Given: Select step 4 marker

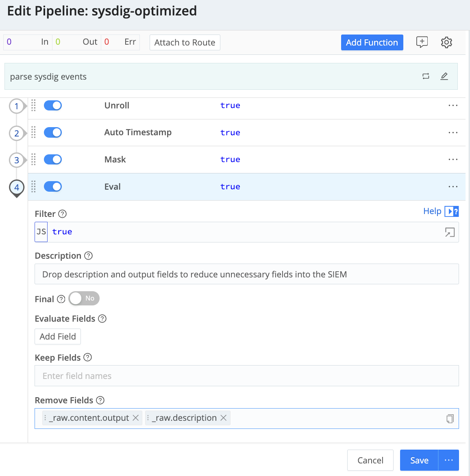Looking at the screenshot, I should pos(17,188).
